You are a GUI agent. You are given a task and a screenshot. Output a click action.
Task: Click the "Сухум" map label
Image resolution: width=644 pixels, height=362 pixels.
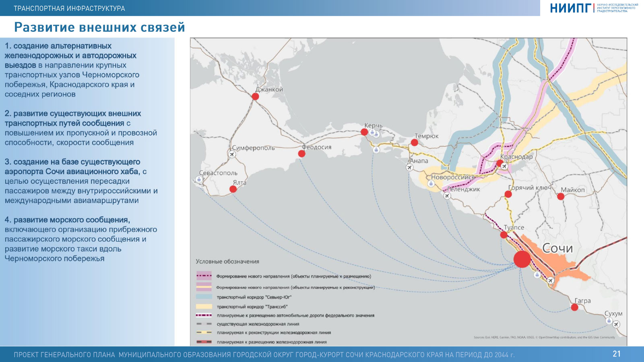pyautogui.click(x=613, y=314)
